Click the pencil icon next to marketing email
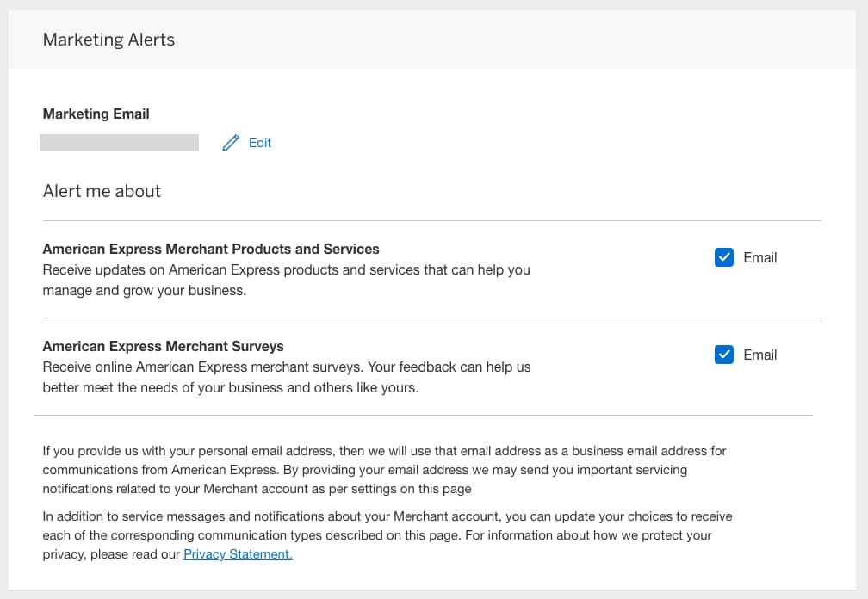 pos(230,142)
